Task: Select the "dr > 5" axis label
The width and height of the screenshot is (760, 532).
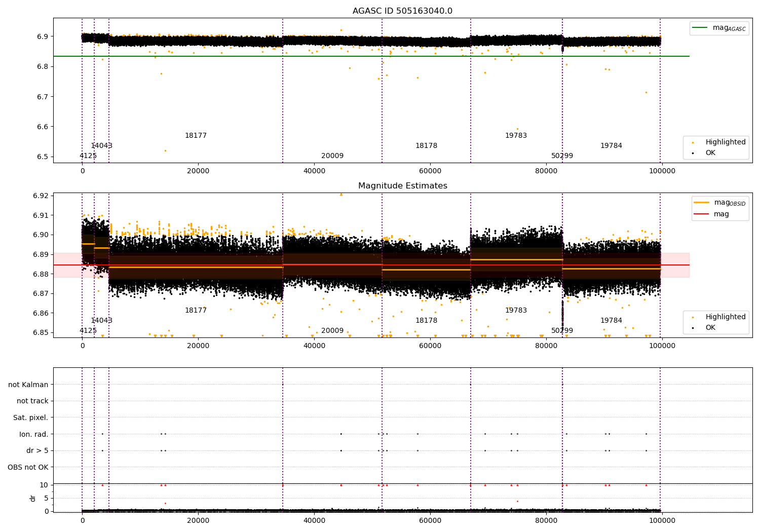Action: pyautogui.click(x=37, y=450)
